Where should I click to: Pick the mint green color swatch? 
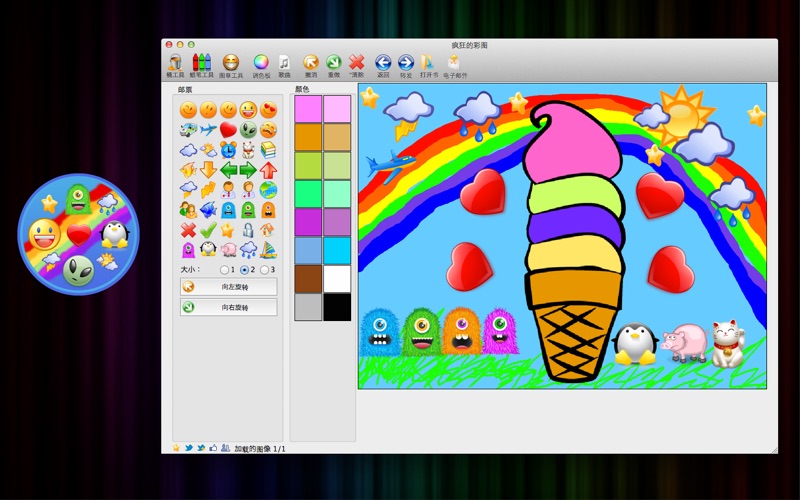tap(308, 194)
